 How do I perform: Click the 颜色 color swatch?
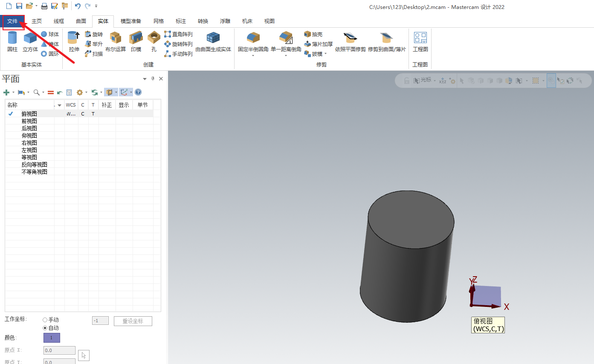click(52, 338)
